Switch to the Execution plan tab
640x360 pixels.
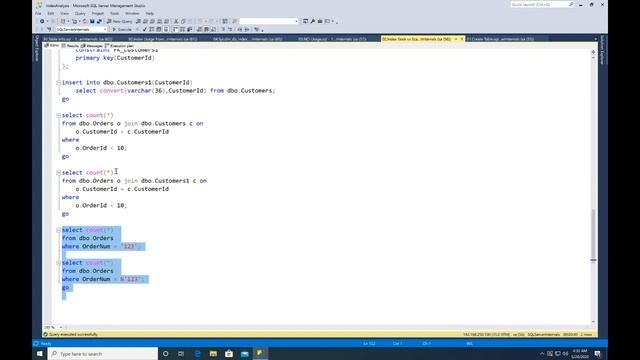click(x=120, y=46)
